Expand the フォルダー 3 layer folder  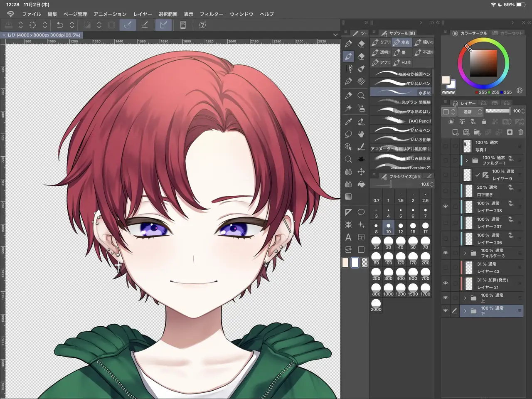(465, 253)
